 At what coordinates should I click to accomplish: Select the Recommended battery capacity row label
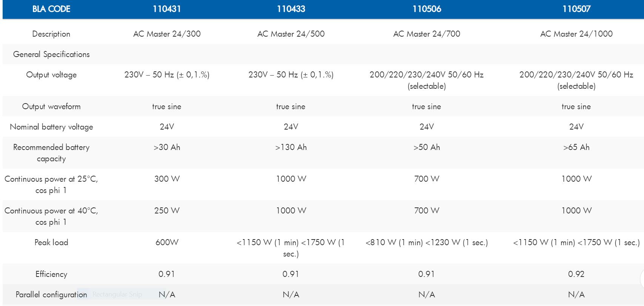click(51, 153)
